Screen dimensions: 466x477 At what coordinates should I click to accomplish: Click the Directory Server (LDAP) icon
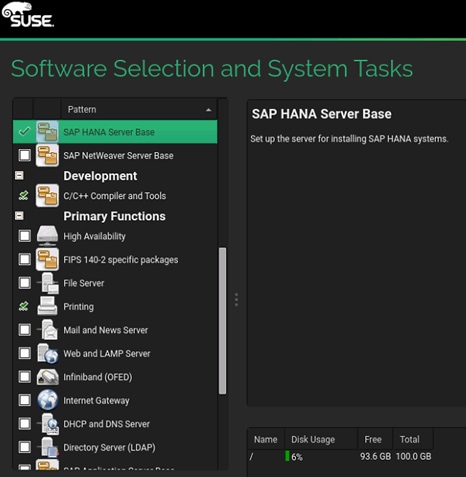coord(48,447)
